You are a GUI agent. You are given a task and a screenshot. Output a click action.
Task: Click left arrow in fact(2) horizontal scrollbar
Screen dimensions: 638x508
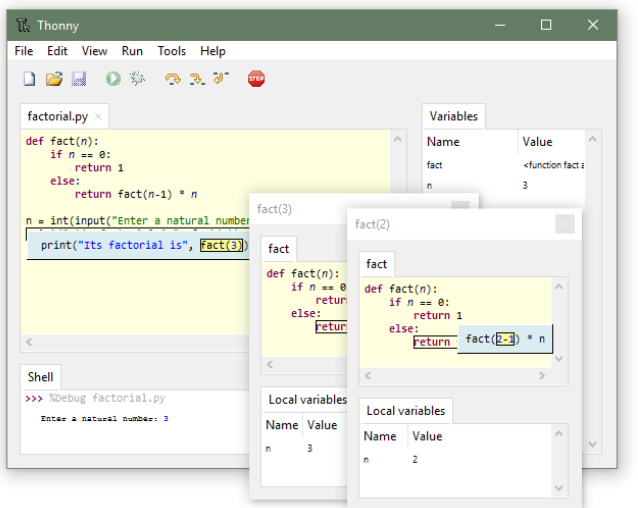[x=368, y=375]
